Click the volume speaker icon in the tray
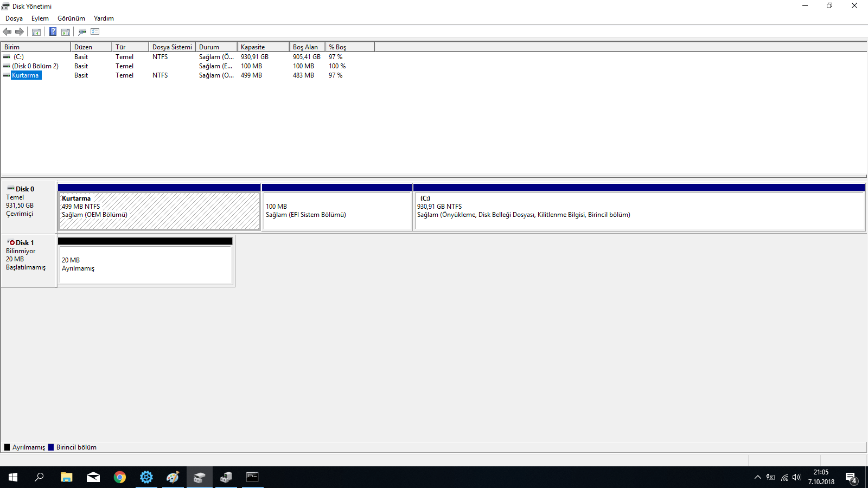This screenshot has height=488, width=868. click(796, 477)
